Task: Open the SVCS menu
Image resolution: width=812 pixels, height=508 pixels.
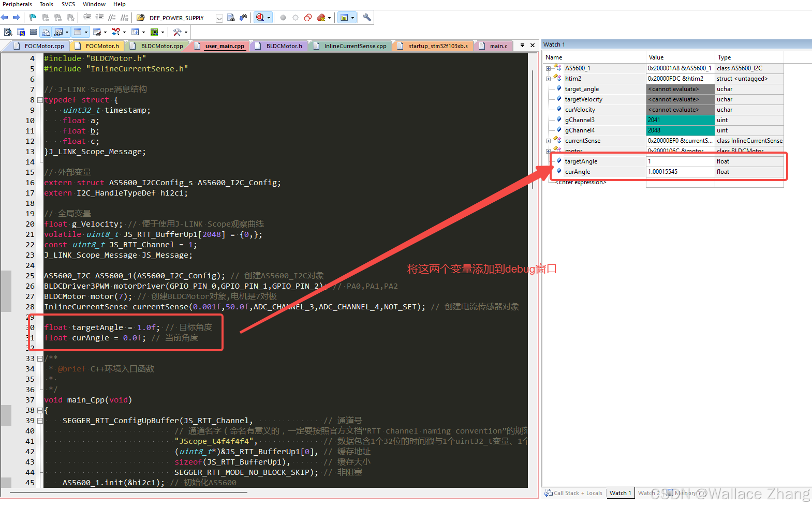Action: point(68,4)
